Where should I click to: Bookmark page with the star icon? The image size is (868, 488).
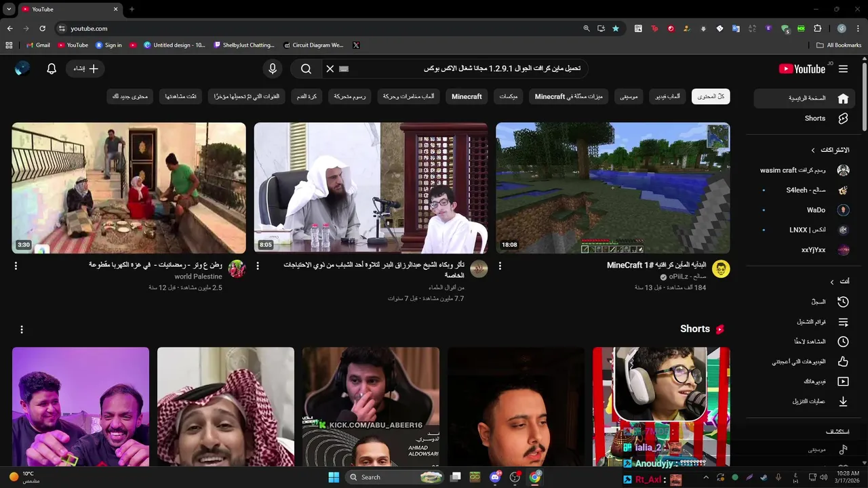click(616, 28)
